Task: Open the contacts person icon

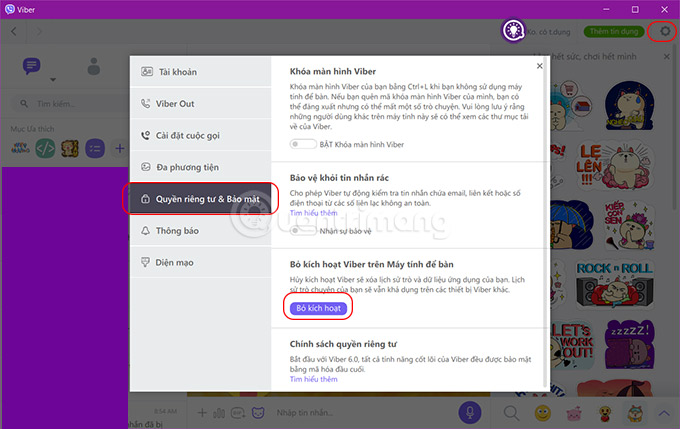Action: tap(94, 66)
